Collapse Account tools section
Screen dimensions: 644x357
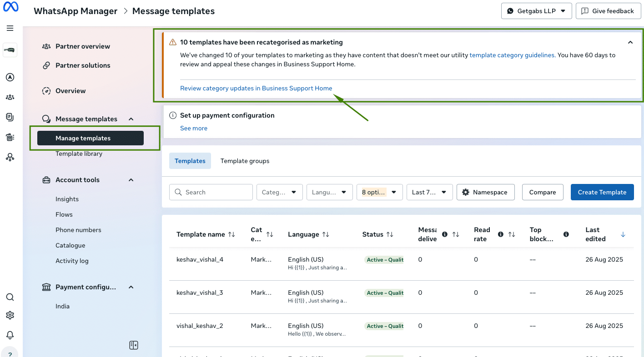tap(131, 180)
